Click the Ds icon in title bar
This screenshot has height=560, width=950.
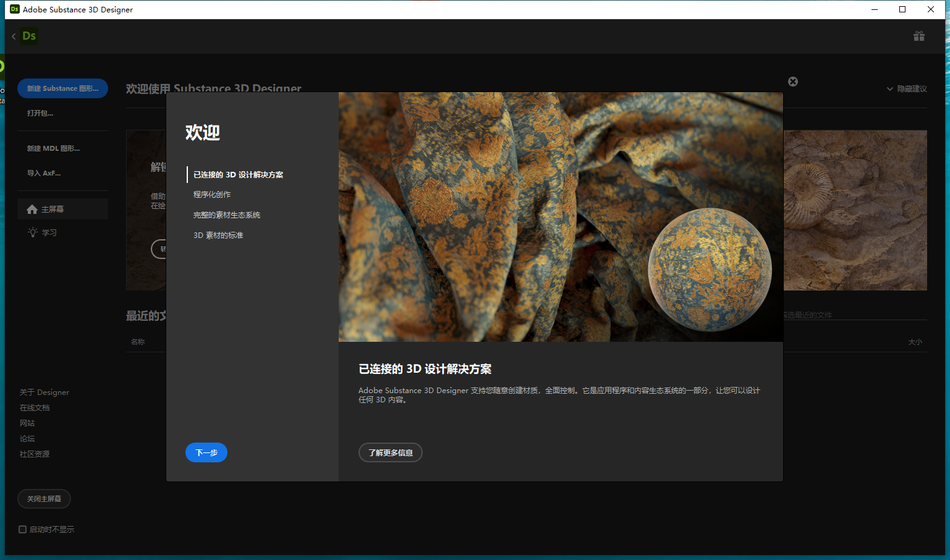(x=15, y=9)
